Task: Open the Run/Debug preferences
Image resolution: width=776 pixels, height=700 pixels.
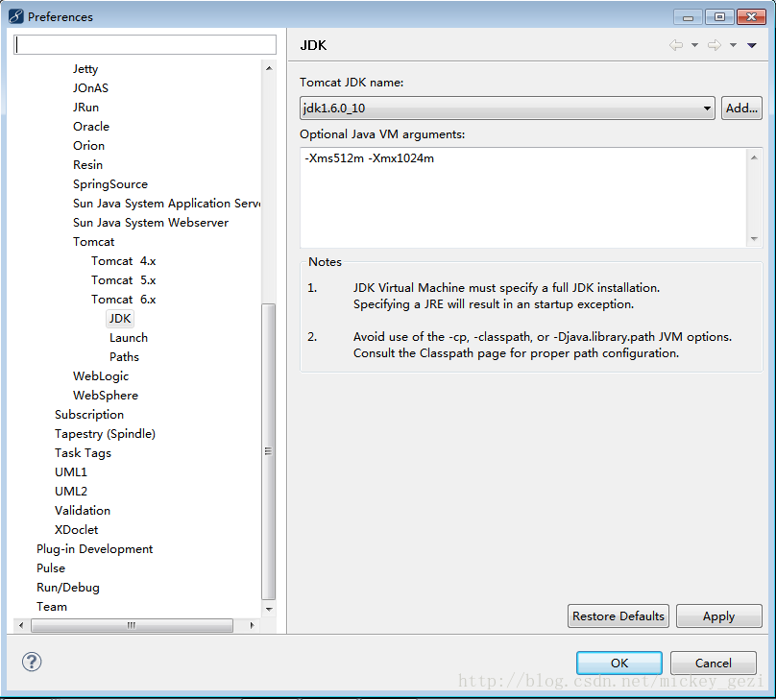Action: [x=68, y=588]
